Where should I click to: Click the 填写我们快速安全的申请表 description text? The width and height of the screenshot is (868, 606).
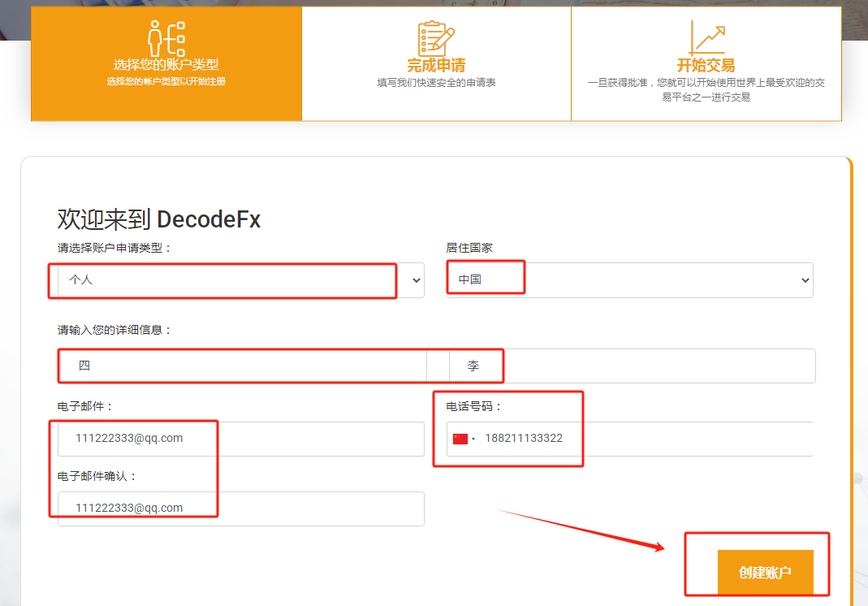(436, 83)
